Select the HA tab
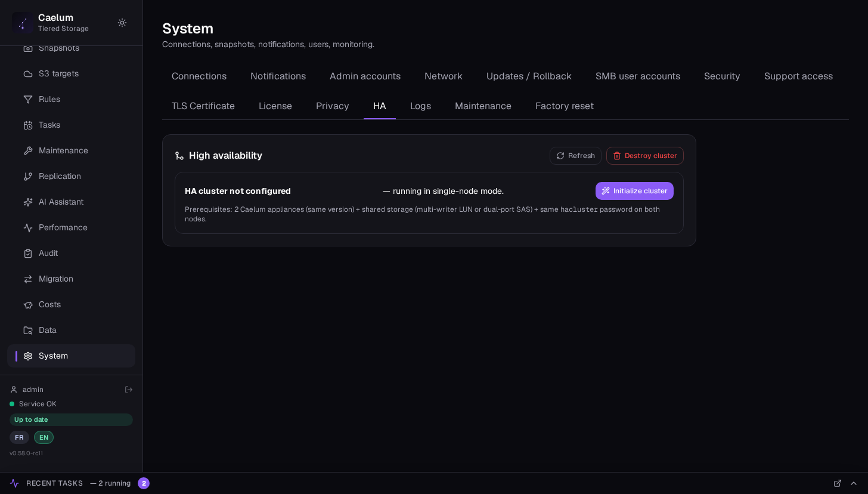Screen dimensions: 868x494 [380, 106]
